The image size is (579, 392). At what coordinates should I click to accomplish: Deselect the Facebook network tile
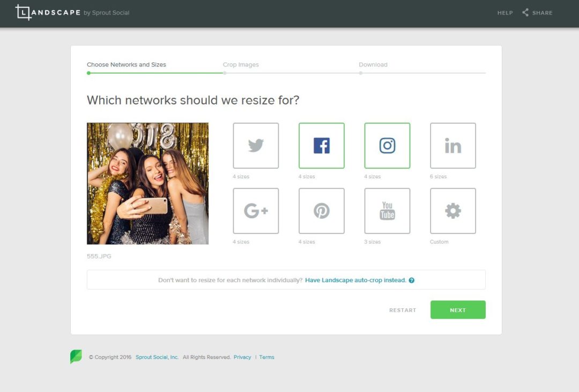[x=321, y=145]
